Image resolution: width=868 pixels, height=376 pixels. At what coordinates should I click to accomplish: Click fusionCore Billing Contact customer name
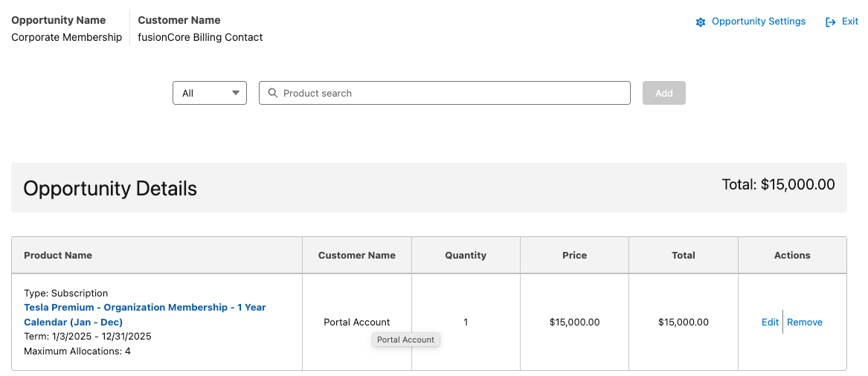200,38
